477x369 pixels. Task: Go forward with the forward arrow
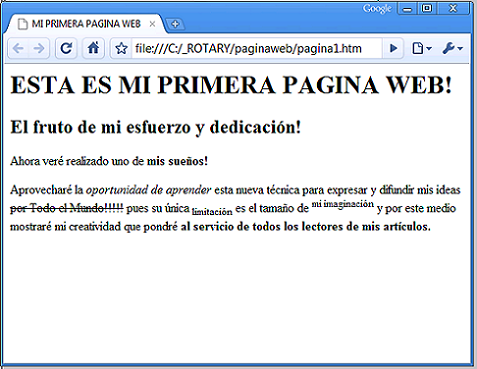[x=39, y=49]
